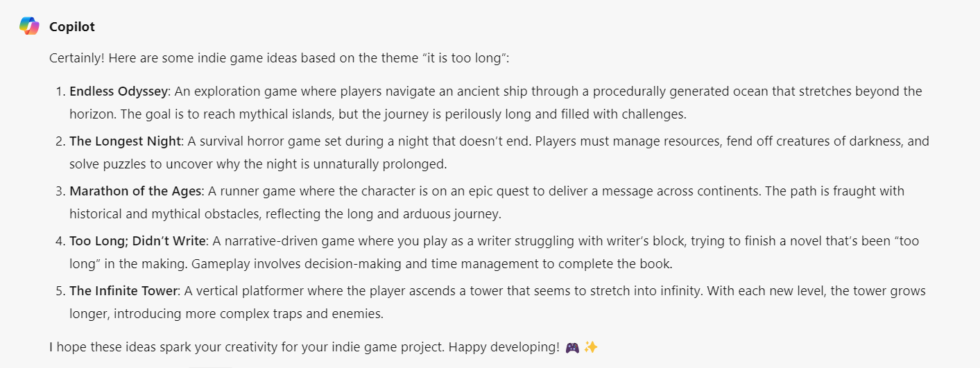Click The Longest Night title

point(126,141)
